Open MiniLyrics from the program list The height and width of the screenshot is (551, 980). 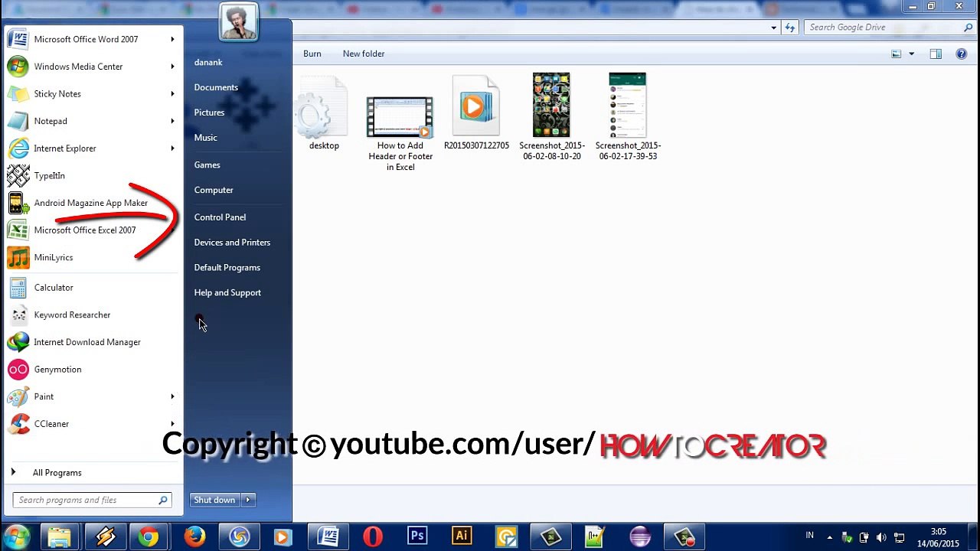coord(54,258)
